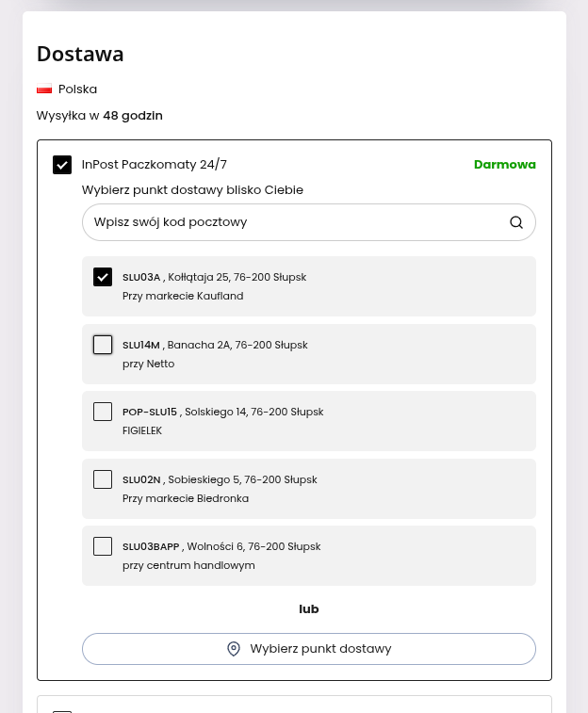Click the Wybierz punkt dostawy button
This screenshot has width=588, height=713.
(309, 649)
